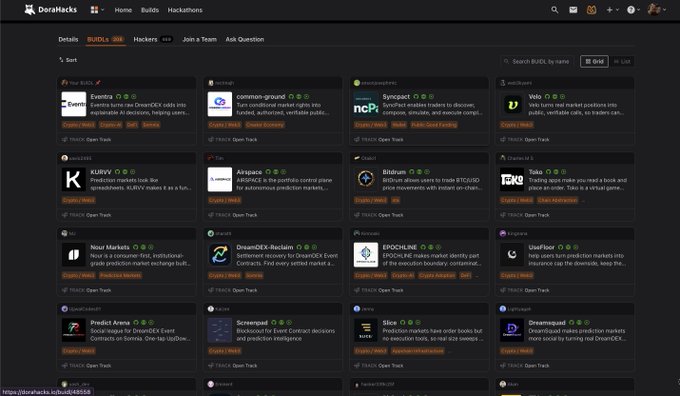Screen dimensions: 680x396
Task: Open the Syncpact project title
Action: [396, 96]
